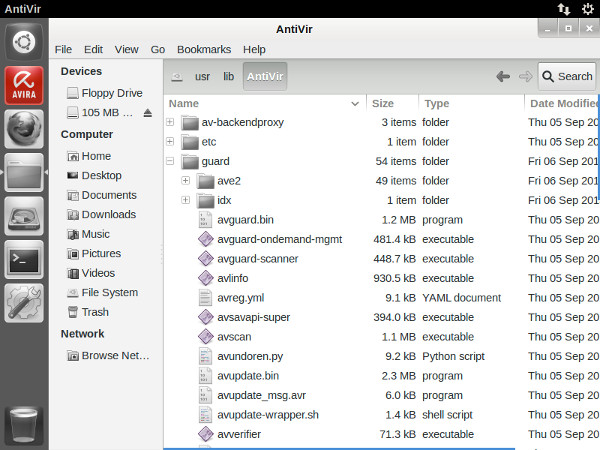The width and height of the screenshot is (600, 450).
Task: Open the Edit menu
Action: [93, 49]
